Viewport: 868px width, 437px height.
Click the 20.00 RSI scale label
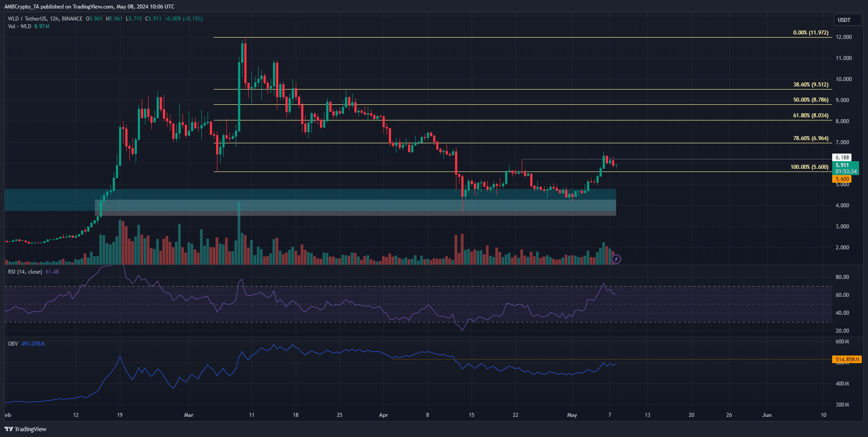(x=842, y=331)
